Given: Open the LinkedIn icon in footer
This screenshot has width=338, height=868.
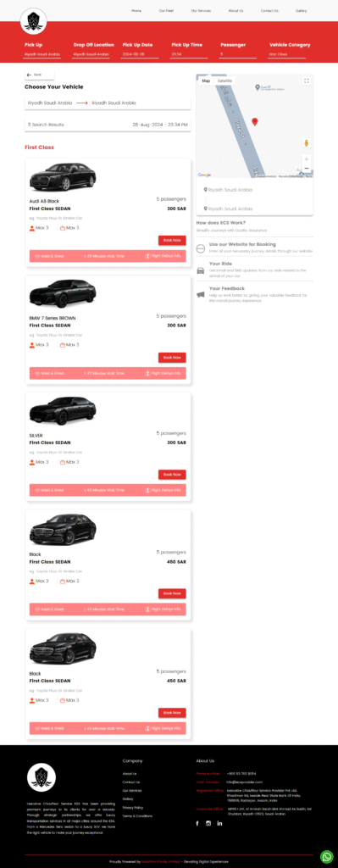Looking at the screenshot, I should pyautogui.click(x=219, y=823).
